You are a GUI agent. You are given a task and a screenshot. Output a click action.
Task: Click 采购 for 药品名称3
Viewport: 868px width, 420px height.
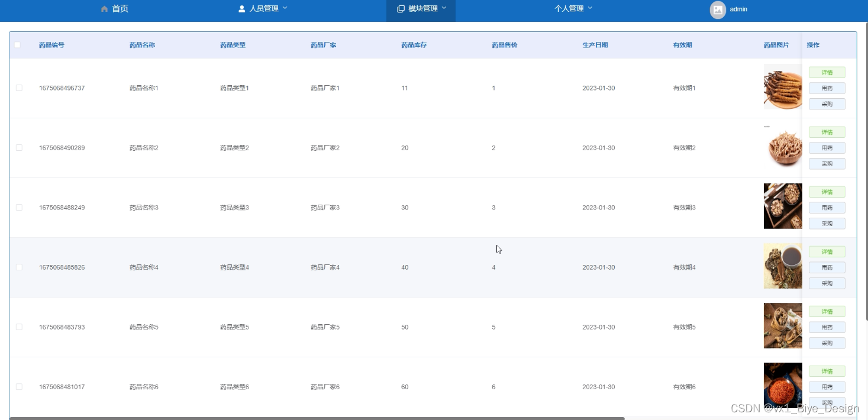827,224
